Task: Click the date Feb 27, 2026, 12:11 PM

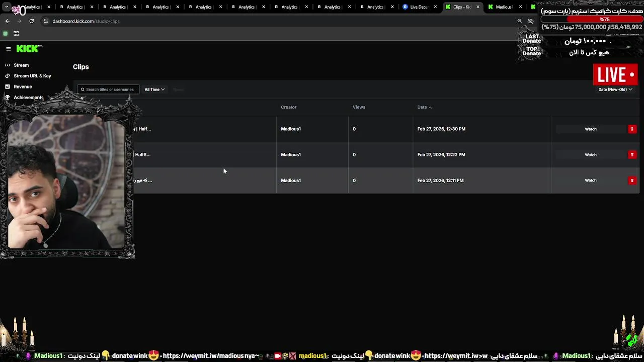Action: coord(440,180)
